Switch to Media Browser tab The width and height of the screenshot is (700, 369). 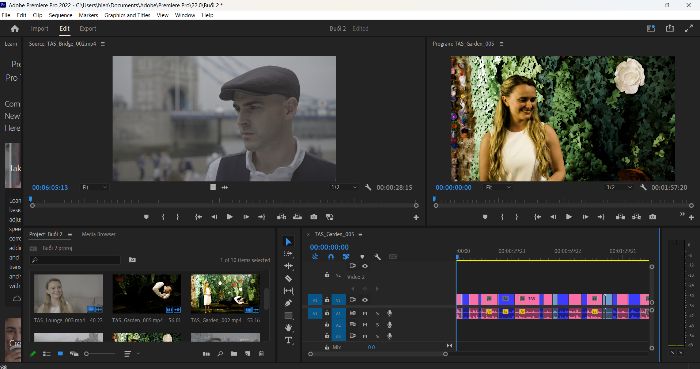99,234
